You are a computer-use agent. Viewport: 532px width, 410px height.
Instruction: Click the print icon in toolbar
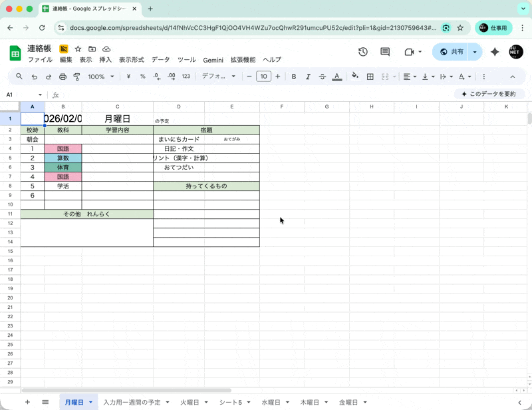63,77
